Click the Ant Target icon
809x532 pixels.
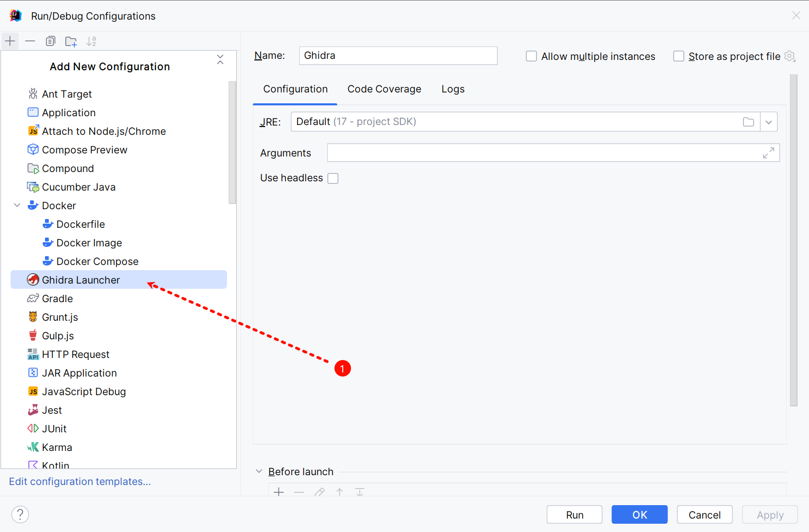tap(33, 93)
